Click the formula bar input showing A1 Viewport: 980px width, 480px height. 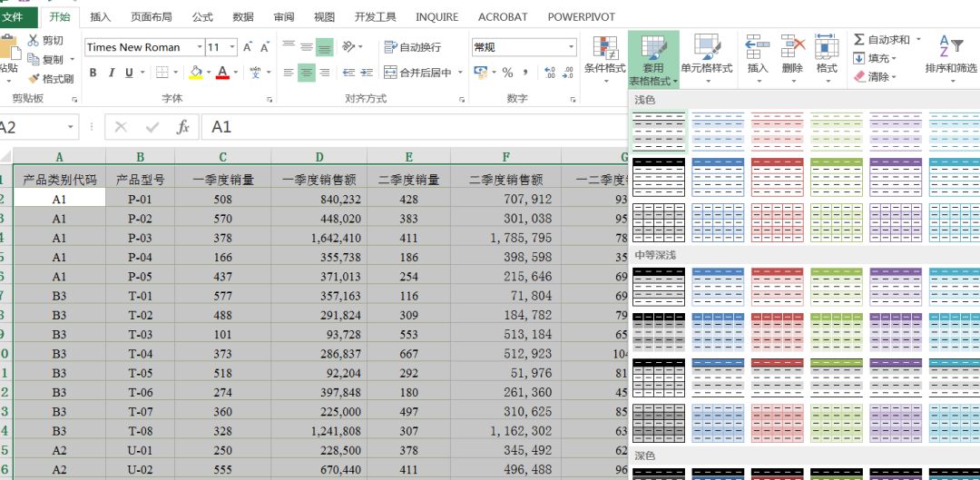(413, 127)
